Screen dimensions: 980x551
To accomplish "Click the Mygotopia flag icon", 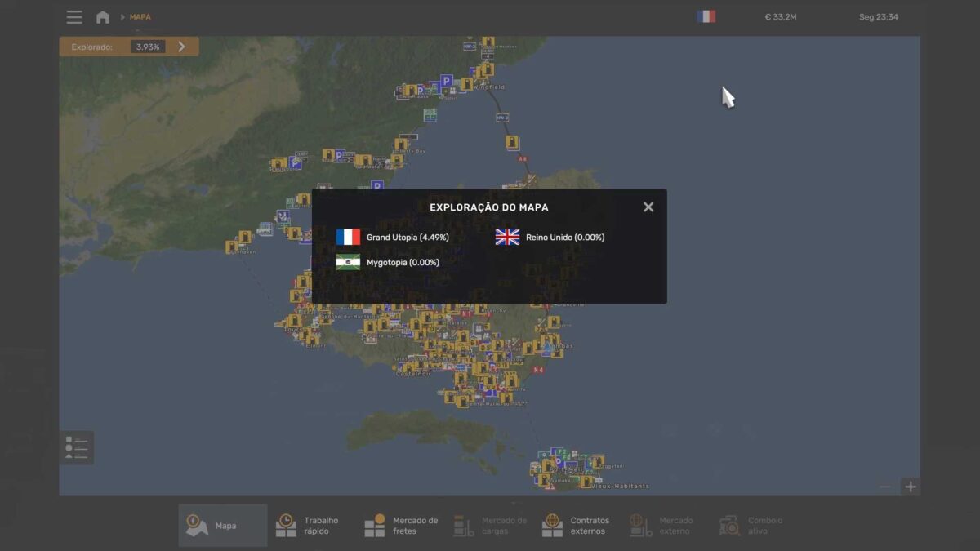I will (348, 262).
